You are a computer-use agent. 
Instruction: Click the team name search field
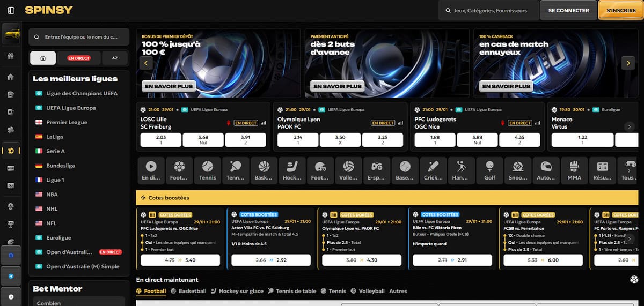(79, 37)
